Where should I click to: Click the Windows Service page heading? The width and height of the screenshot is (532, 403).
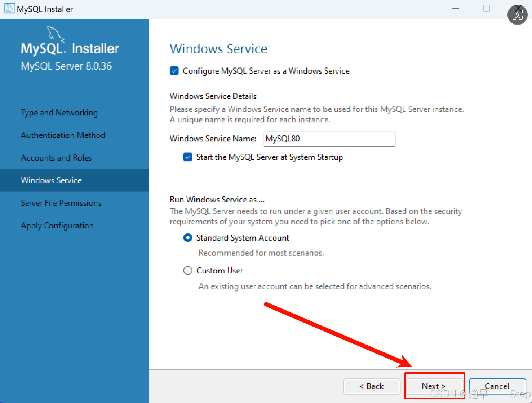click(218, 49)
